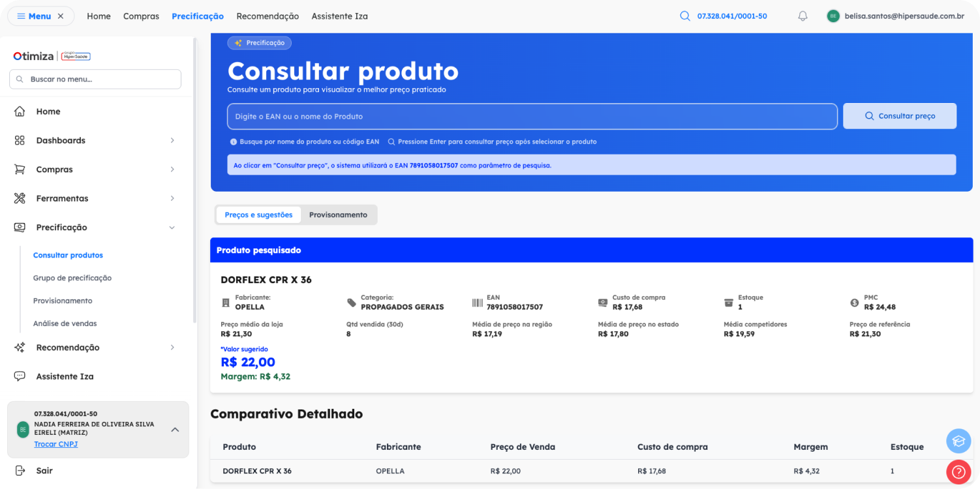Collapse the Precificação sidebar section
This screenshot has height=489, width=980.
172,227
